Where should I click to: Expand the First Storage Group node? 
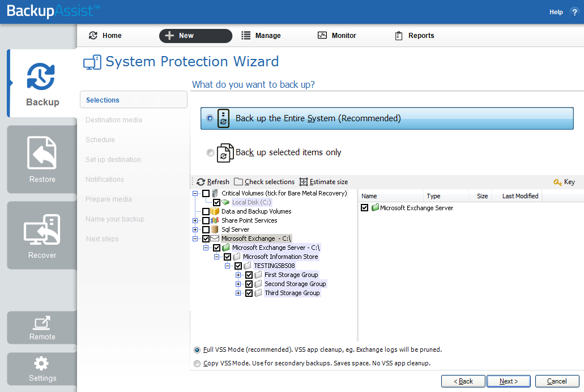click(238, 275)
